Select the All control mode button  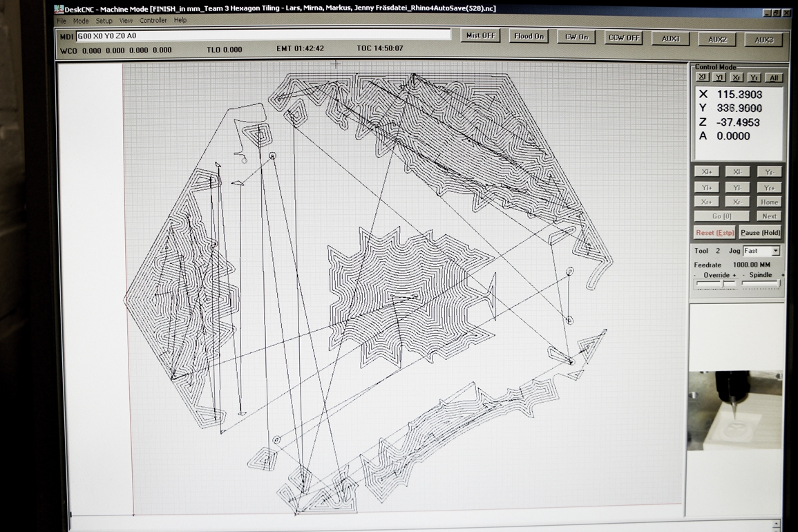click(774, 78)
